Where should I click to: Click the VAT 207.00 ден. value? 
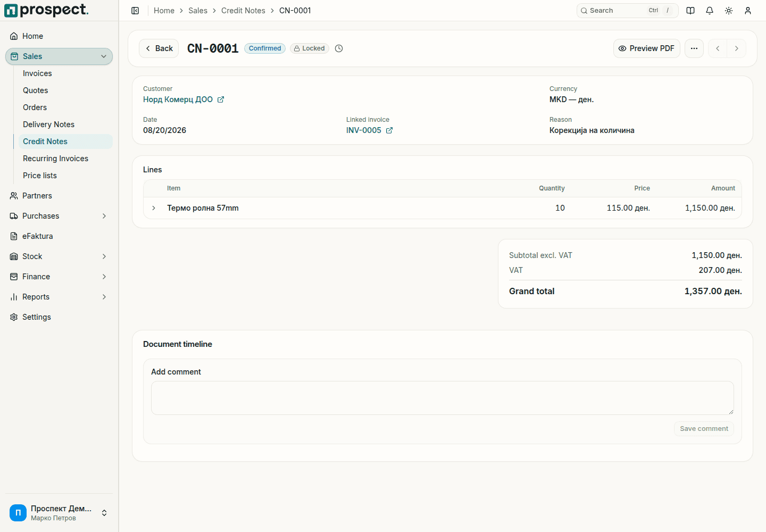tap(720, 270)
